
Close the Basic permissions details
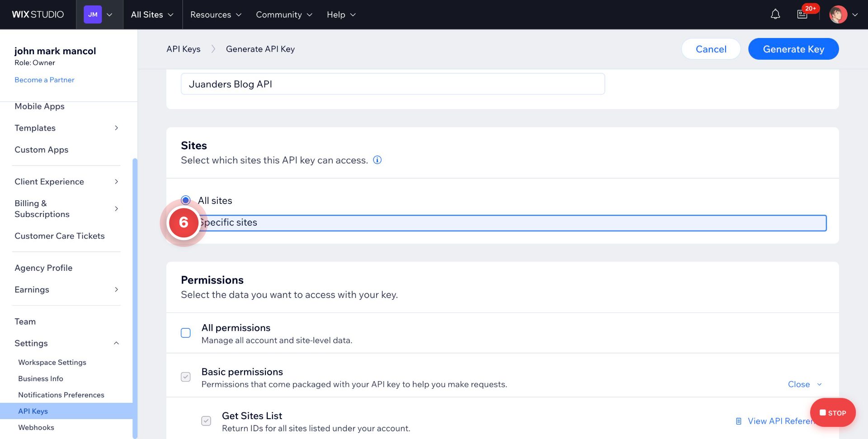(x=805, y=384)
